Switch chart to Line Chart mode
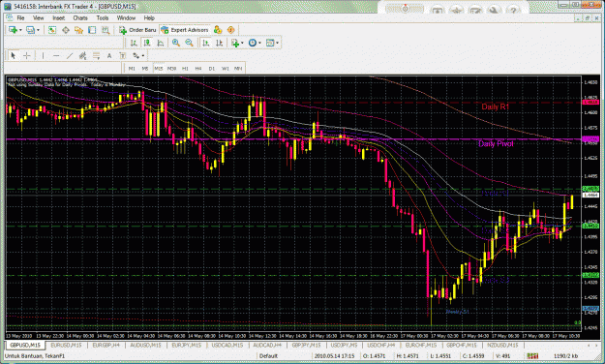Screen dimensions: 605x364 (160, 43)
